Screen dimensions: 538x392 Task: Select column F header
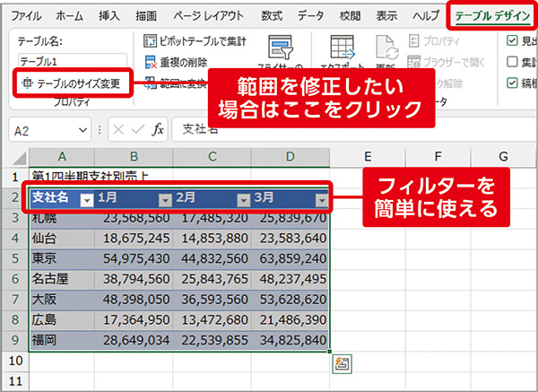[x=438, y=157]
